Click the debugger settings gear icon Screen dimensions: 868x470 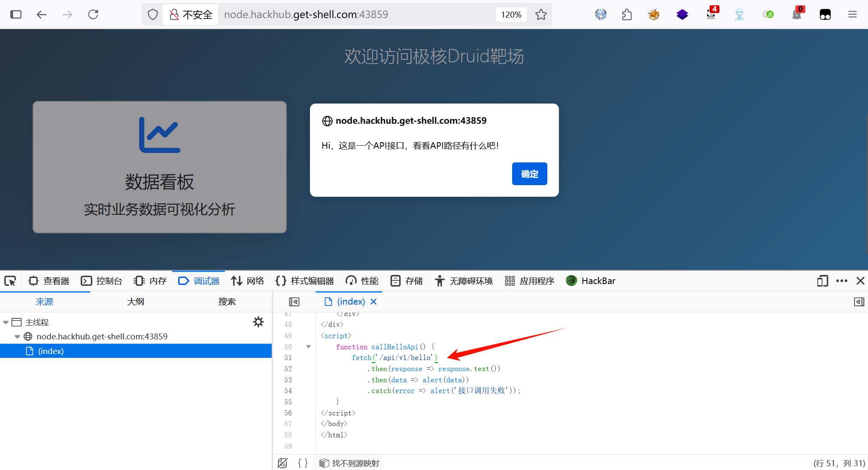[x=258, y=322]
